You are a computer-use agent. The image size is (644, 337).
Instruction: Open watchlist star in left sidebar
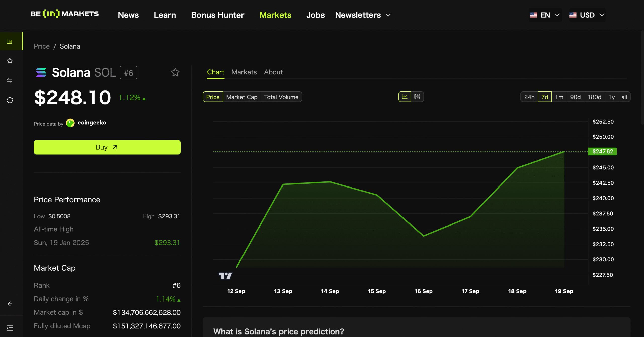[x=10, y=61]
